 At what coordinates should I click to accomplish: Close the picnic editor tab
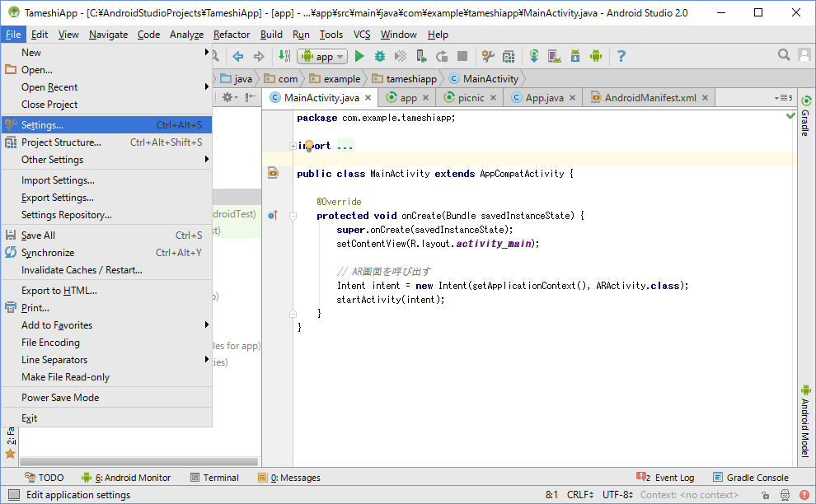pos(493,98)
